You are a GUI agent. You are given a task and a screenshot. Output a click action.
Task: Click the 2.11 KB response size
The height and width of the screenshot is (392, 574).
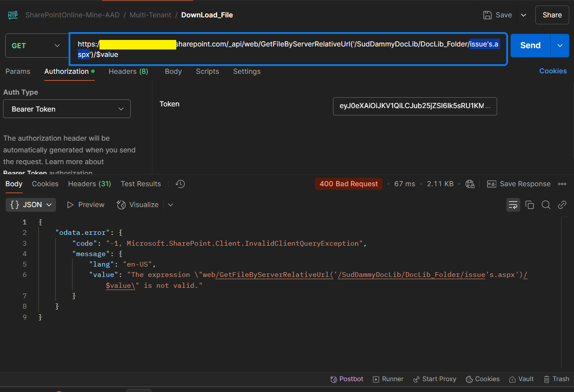[x=440, y=184]
